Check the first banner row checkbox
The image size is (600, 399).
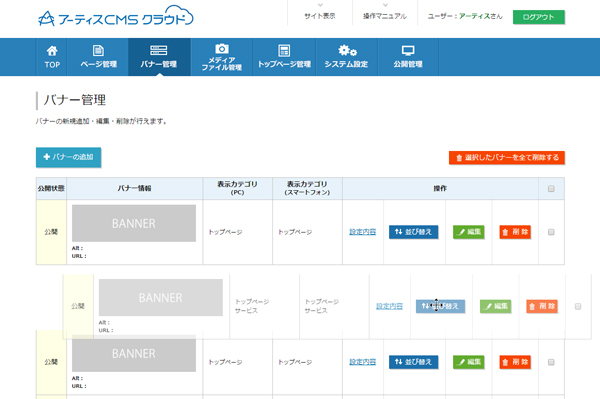point(551,232)
